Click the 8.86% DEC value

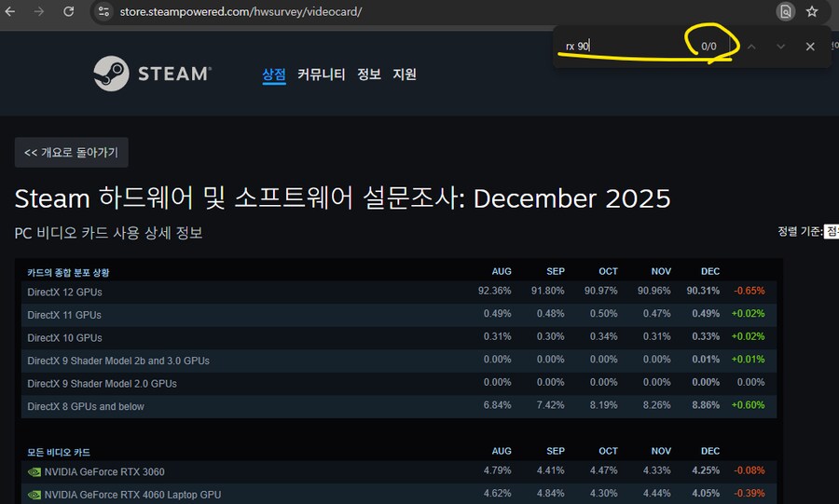pos(706,405)
